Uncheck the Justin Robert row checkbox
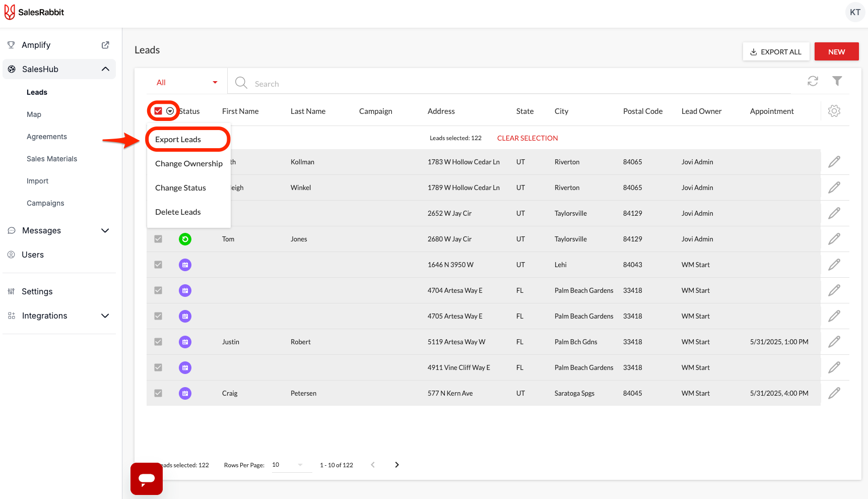The image size is (868, 499). click(158, 342)
